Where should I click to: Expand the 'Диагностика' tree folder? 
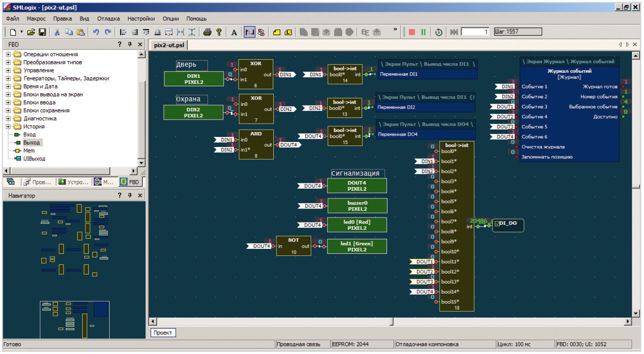click(x=8, y=119)
